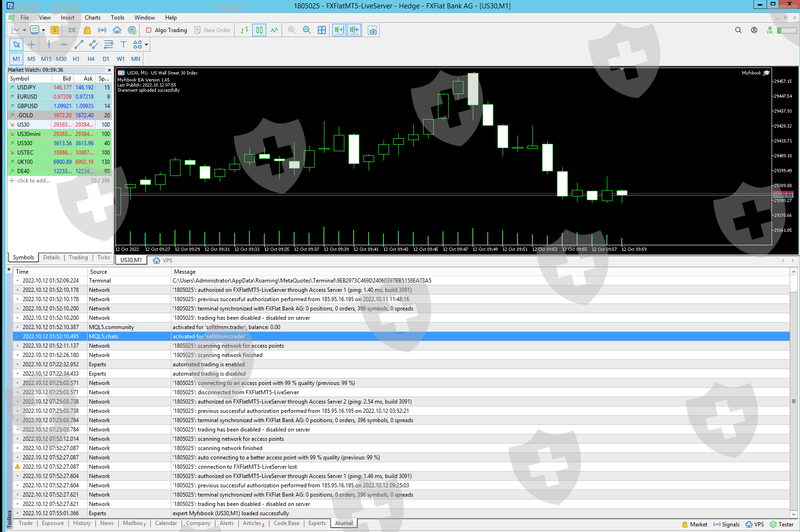Open the Market shopping bag icon
The width and height of the screenshot is (800, 532).
click(87, 30)
